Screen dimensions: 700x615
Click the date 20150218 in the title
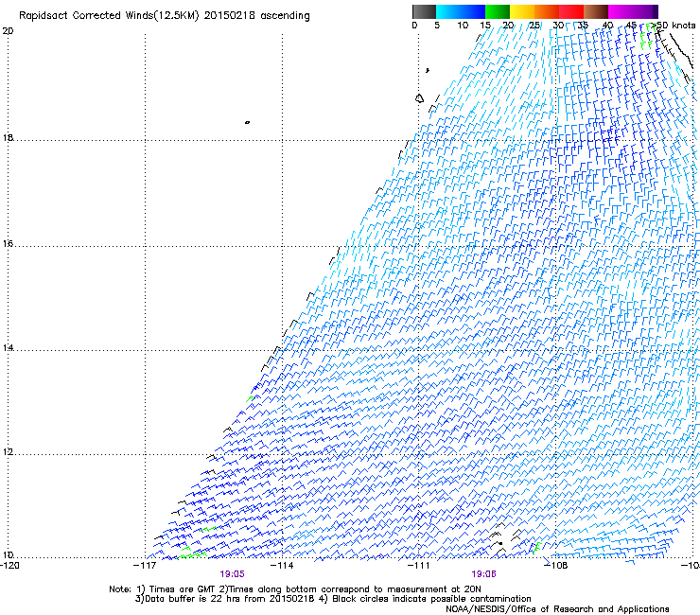230,15
